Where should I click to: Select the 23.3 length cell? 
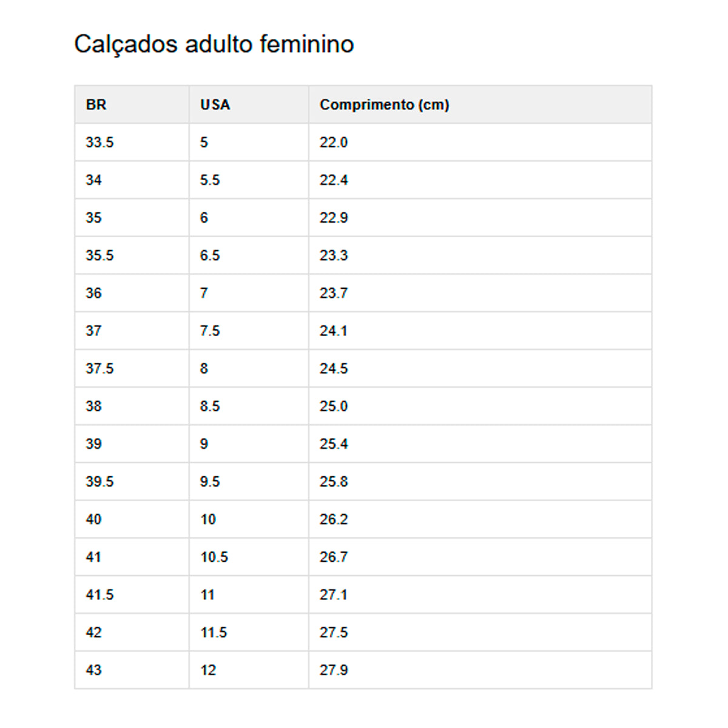click(x=334, y=255)
